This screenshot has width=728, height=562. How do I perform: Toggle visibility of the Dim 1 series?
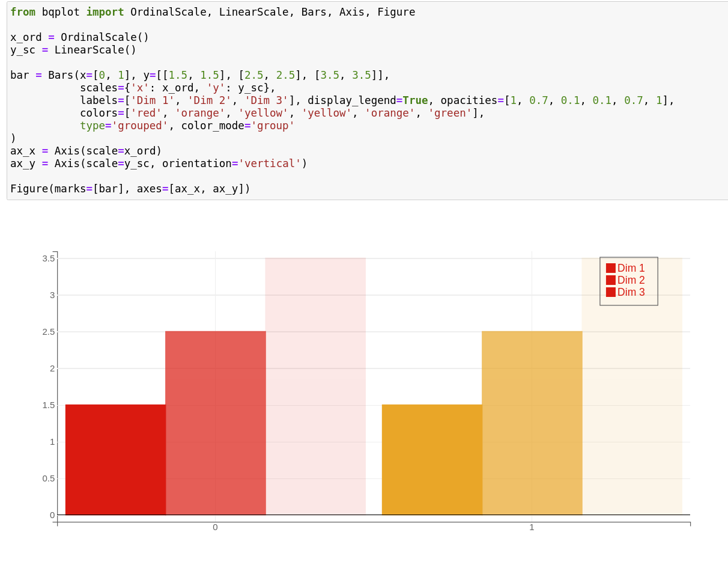[x=625, y=267]
